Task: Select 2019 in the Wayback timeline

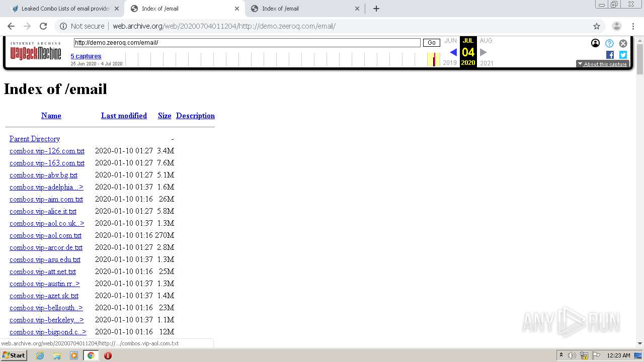Action: click(x=450, y=63)
